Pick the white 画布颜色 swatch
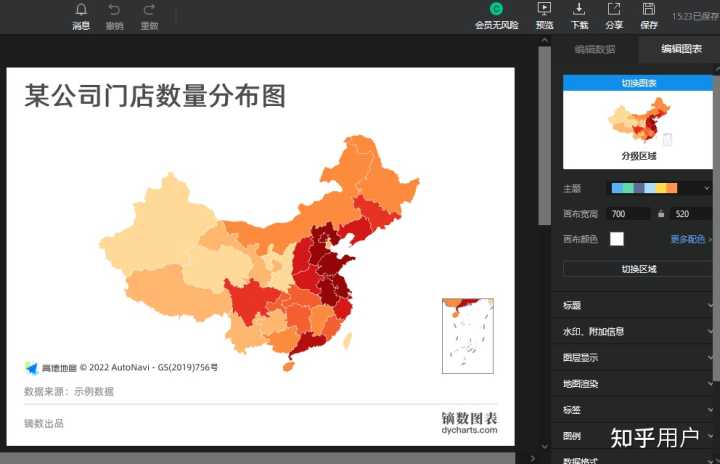This screenshot has height=464, width=720. tap(617, 239)
